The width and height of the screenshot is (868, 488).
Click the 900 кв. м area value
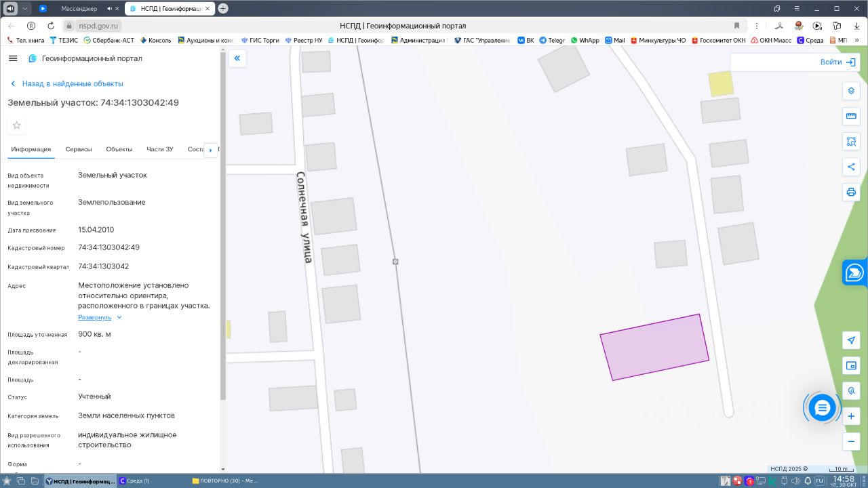coord(94,334)
